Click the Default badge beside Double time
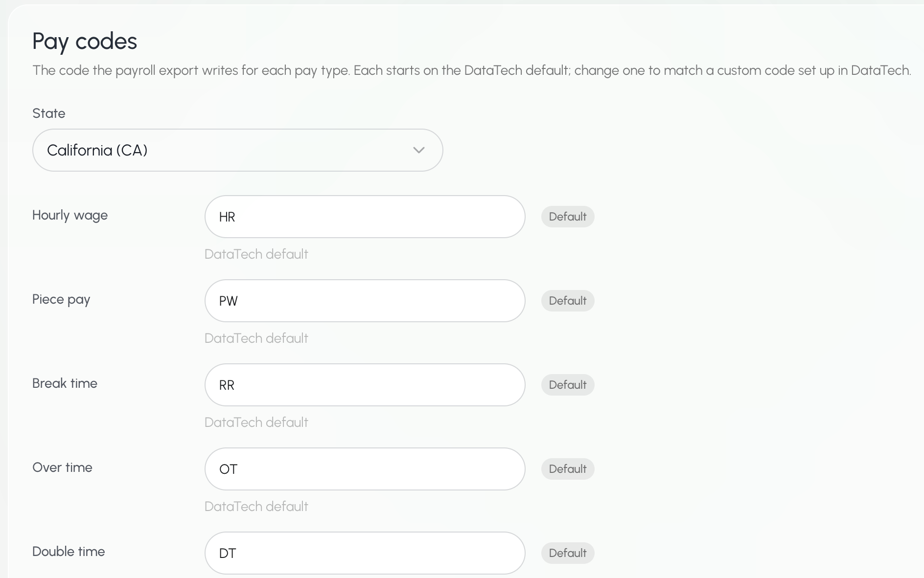This screenshot has height=578, width=924. pos(568,553)
